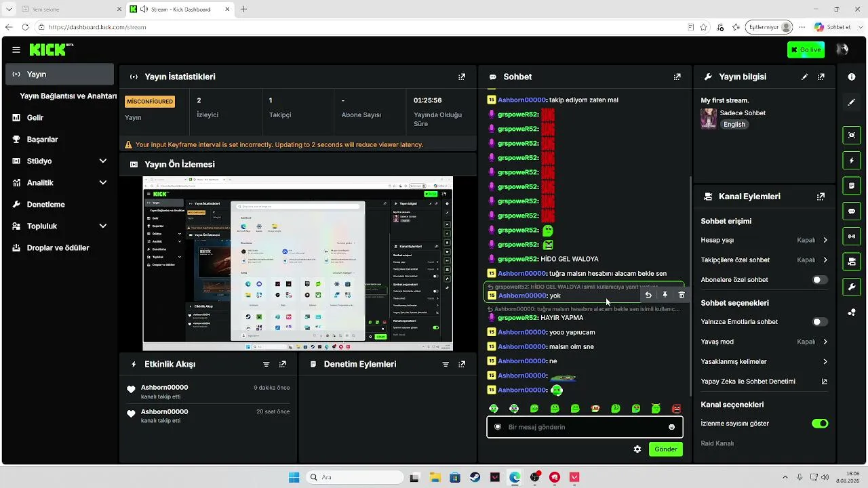Pin the highlighted 'yok' chat message

coord(665,295)
